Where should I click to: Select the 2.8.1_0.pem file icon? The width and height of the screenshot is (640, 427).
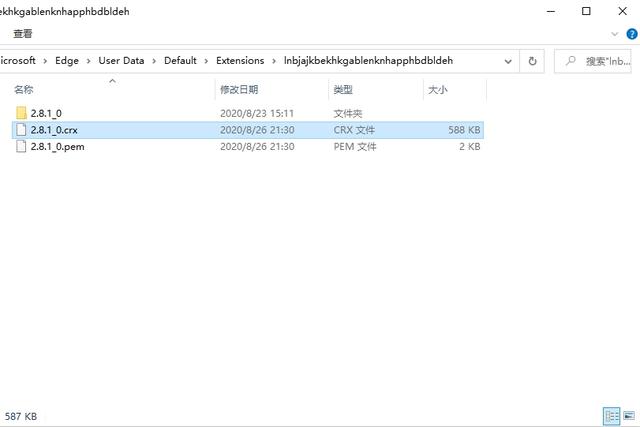(x=21, y=147)
